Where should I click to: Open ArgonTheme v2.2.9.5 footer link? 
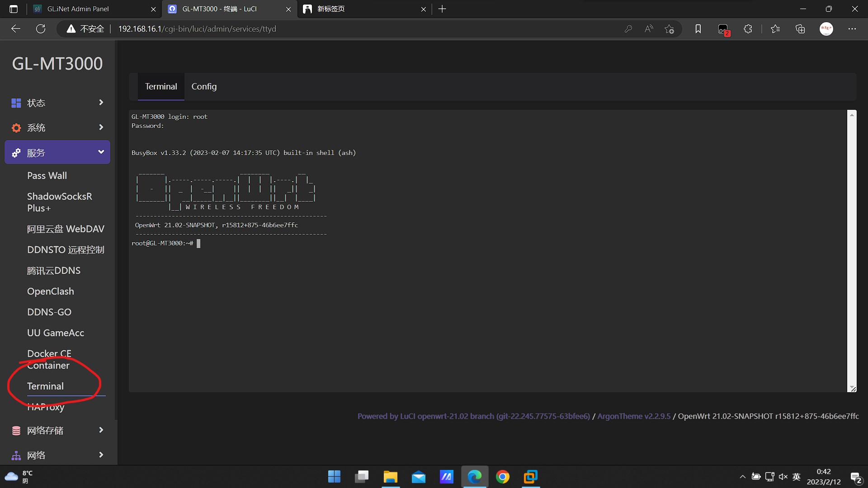[x=634, y=416]
